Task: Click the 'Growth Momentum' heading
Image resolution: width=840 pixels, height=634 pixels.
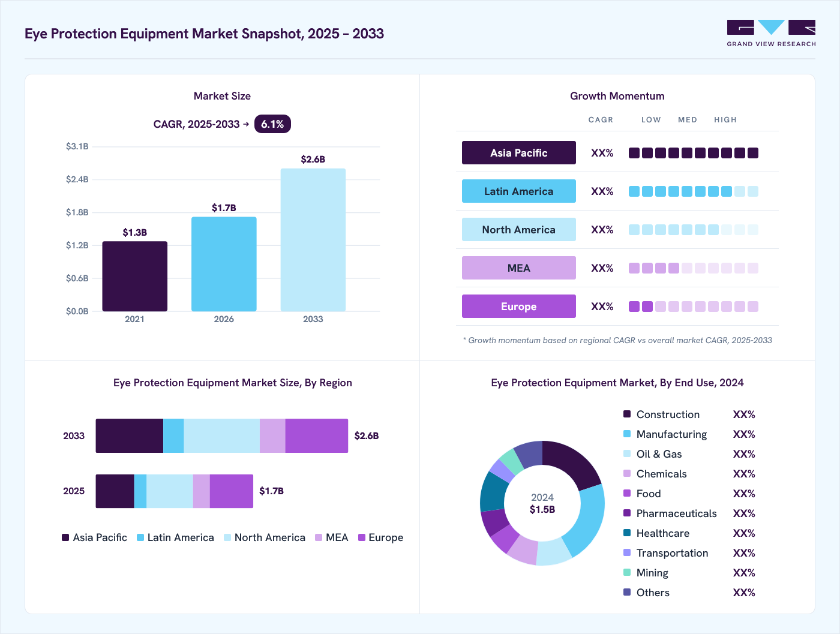Action: click(617, 96)
